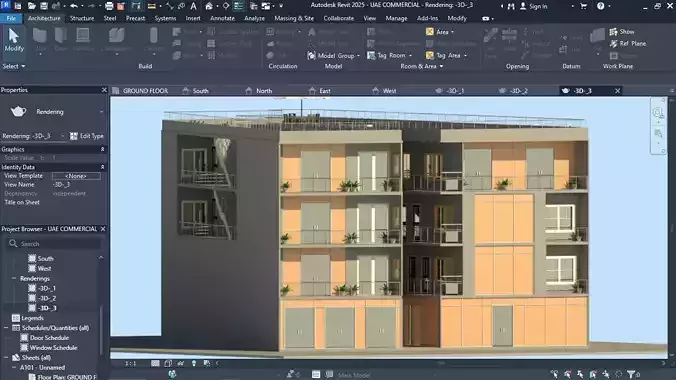The image size is (676, 380).
Task: Open the Manage ribbon tab
Action: click(396, 18)
